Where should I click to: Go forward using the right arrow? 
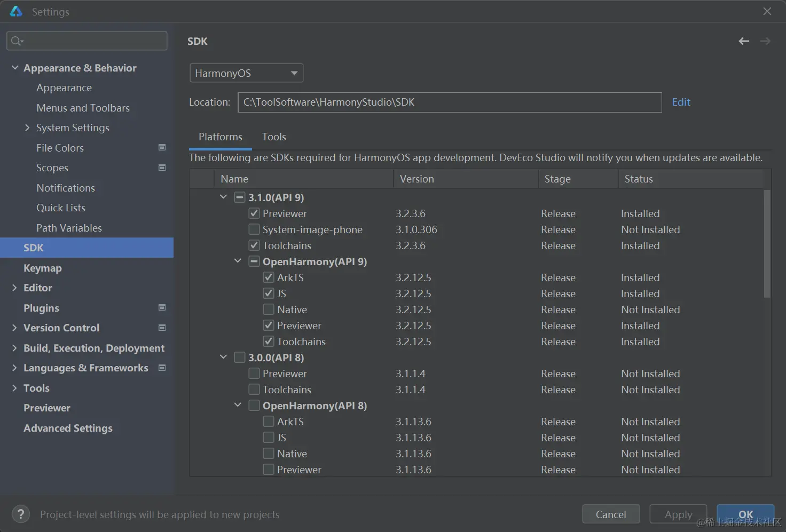(765, 41)
